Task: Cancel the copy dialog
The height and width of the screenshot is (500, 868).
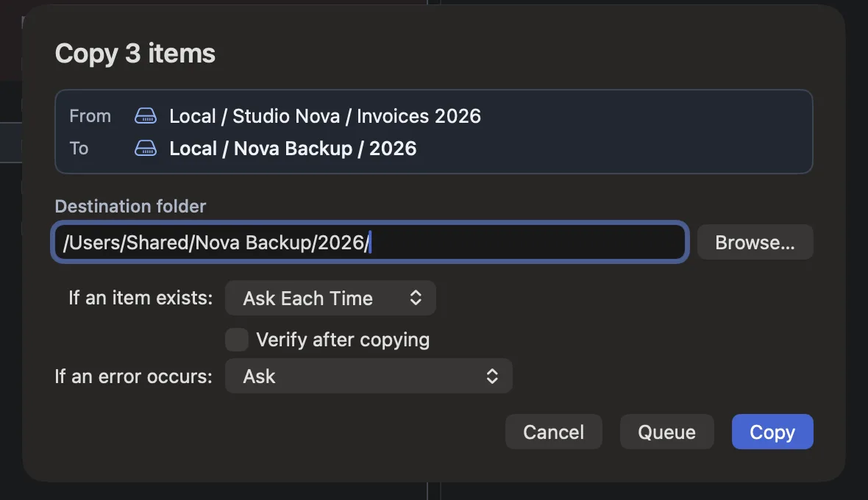Action: (x=554, y=432)
